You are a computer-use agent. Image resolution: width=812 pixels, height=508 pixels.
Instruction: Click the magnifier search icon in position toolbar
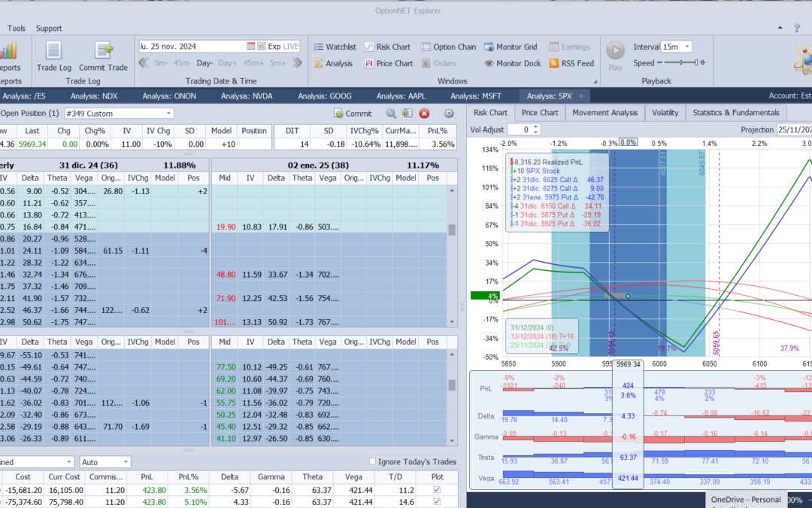click(391, 114)
